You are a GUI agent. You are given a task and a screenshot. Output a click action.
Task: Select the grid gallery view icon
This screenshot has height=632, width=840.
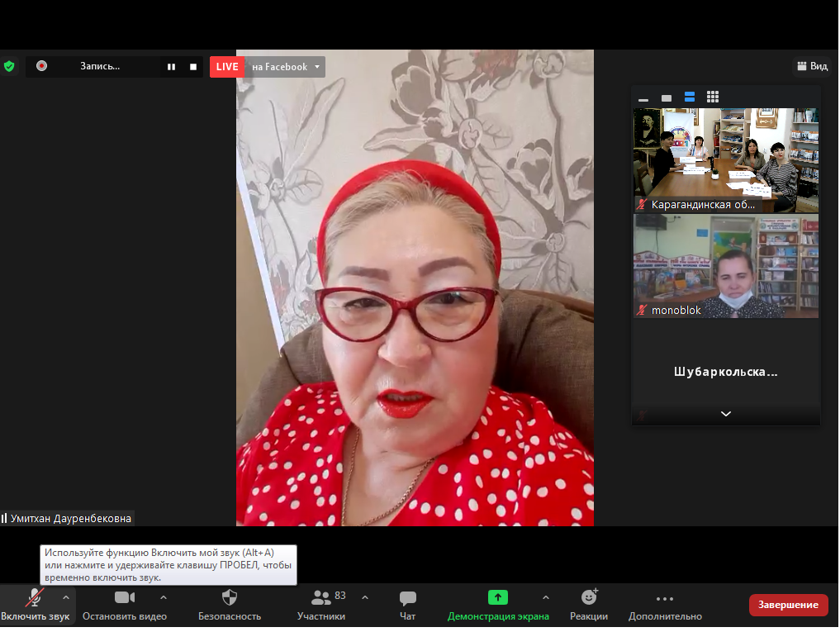pyautogui.click(x=713, y=97)
